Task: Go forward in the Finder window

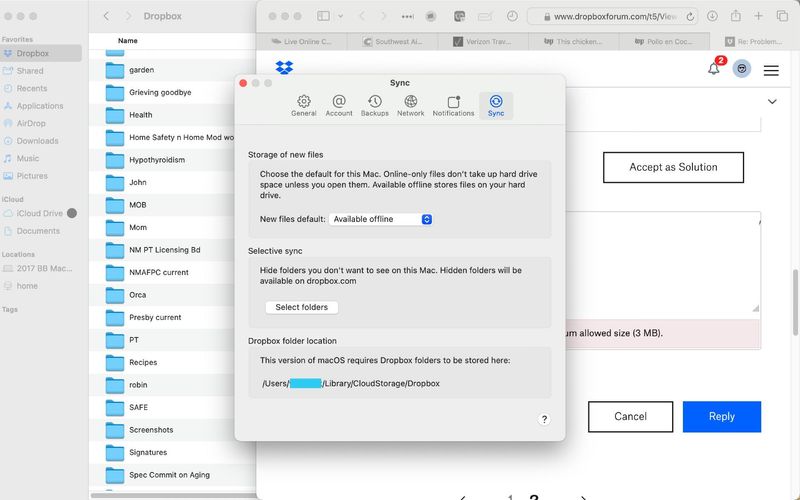Action: pos(128,16)
